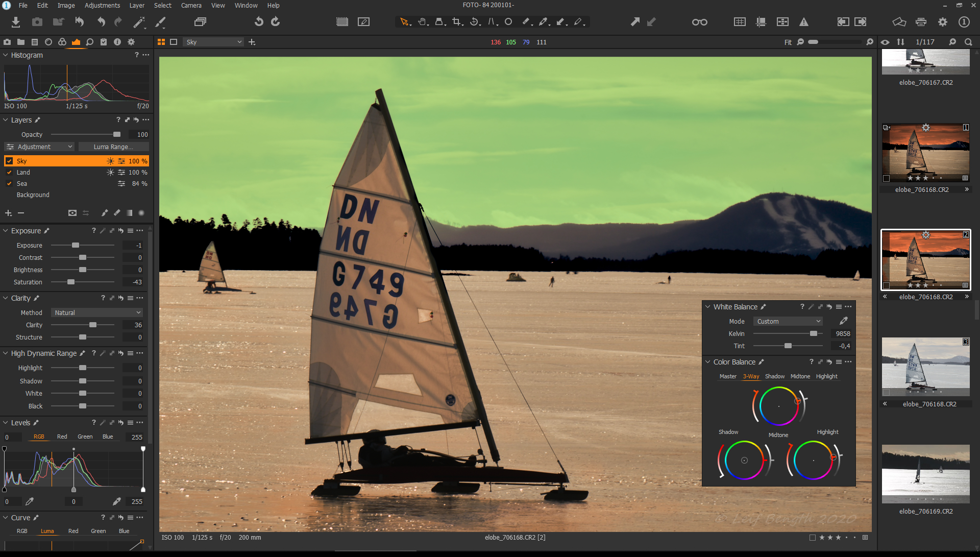The height and width of the screenshot is (557, 980).
Task: Disable the Sea layer checkbox
Action: pos(9,184)
